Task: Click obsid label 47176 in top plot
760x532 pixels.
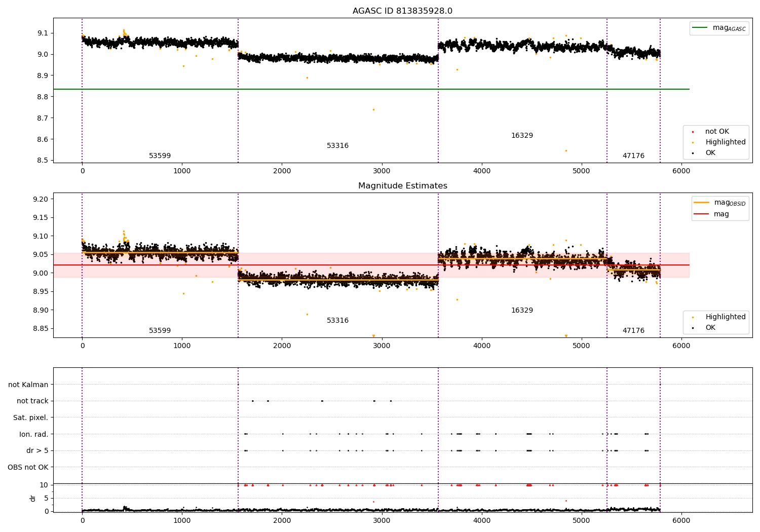Action: 633,156
